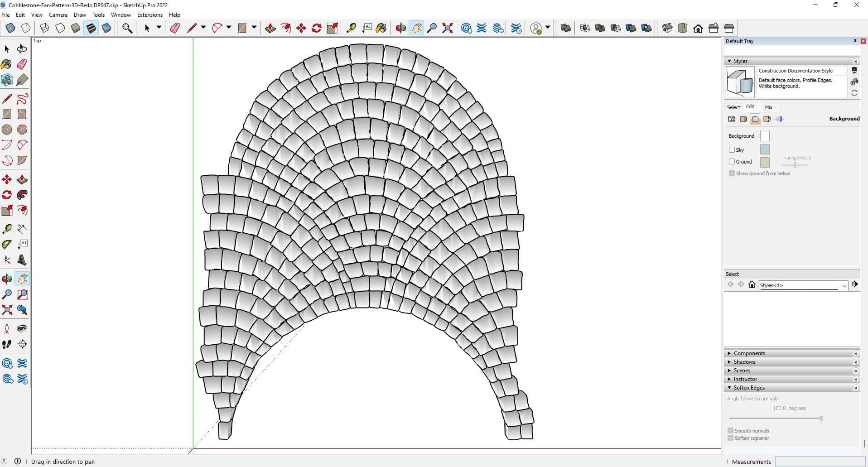Pick the Protractor tool in left toolbar

pyautogui.click(x=7, y=245)
